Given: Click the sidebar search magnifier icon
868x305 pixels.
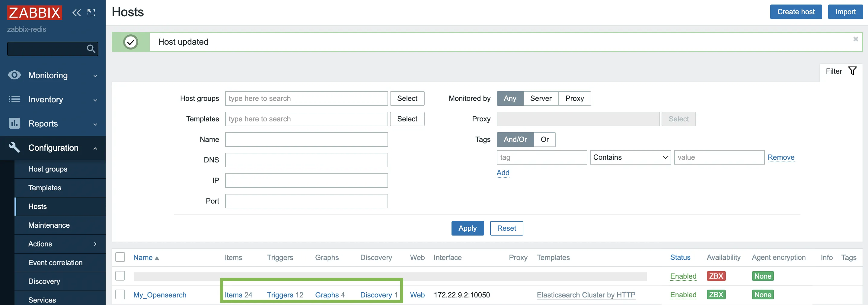Looking at the screenshot, I should (x=91, y=49).
